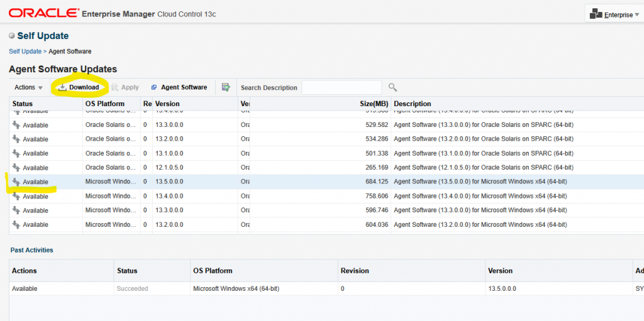Click the Oracle logo

click(44, 13)
